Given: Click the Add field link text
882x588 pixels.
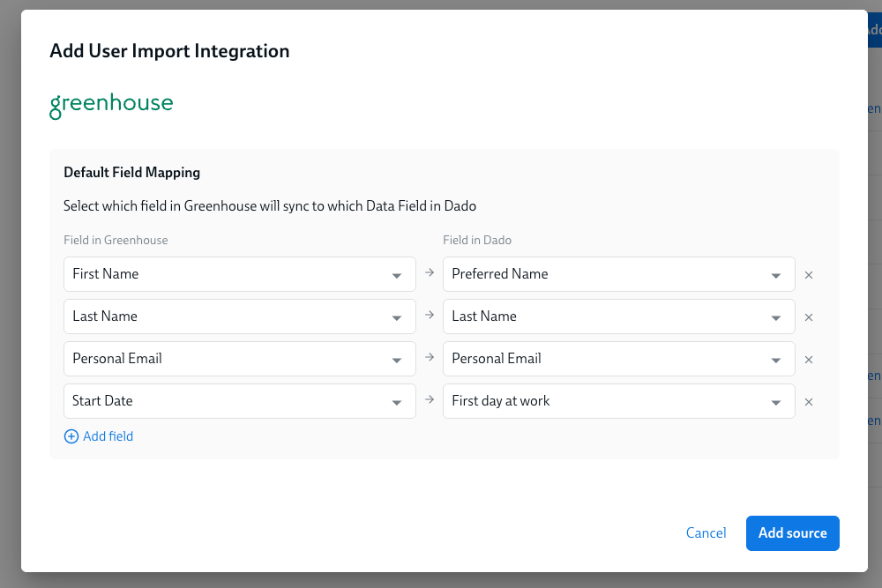Looking at the screenshot, I should 108,436.
